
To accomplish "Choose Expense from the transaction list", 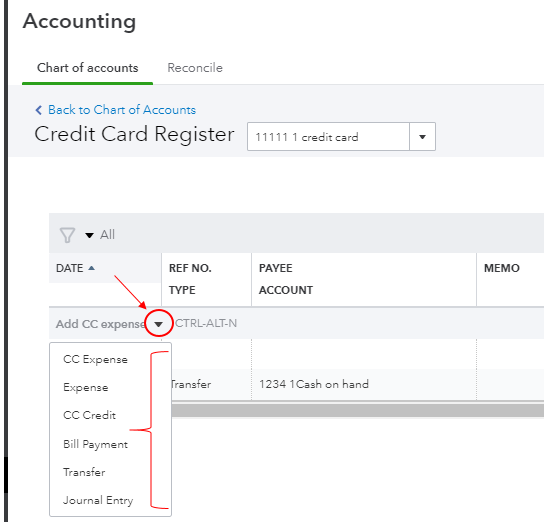I will pos(86,387).
